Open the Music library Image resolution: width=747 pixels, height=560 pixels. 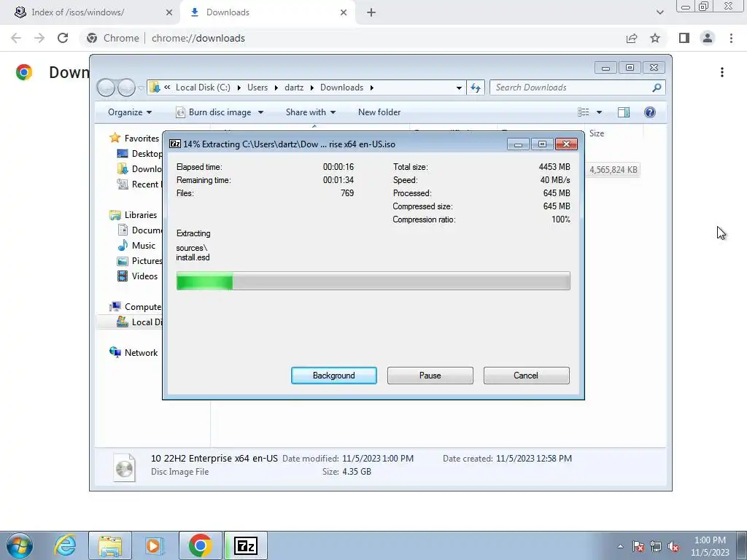pyautogui.click(x=136, y=246)
